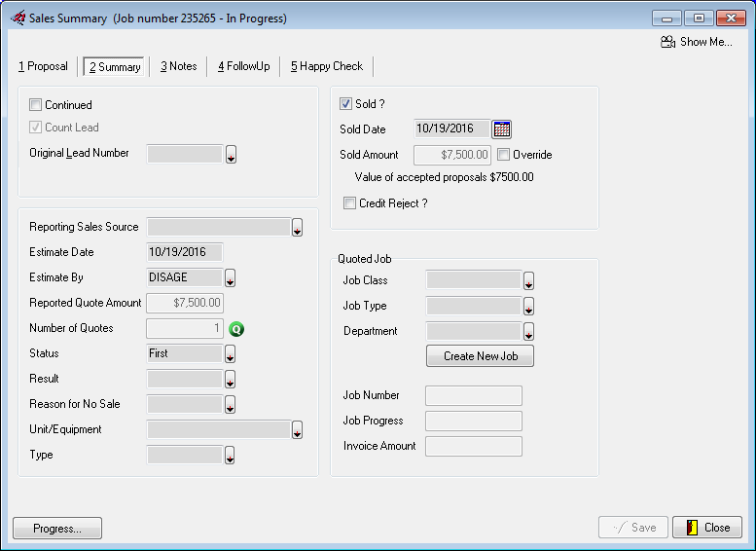This screenshot has width=756, height=551.
Task: Open the 5 Happy Check tab
Action: (x=326, y=66)
